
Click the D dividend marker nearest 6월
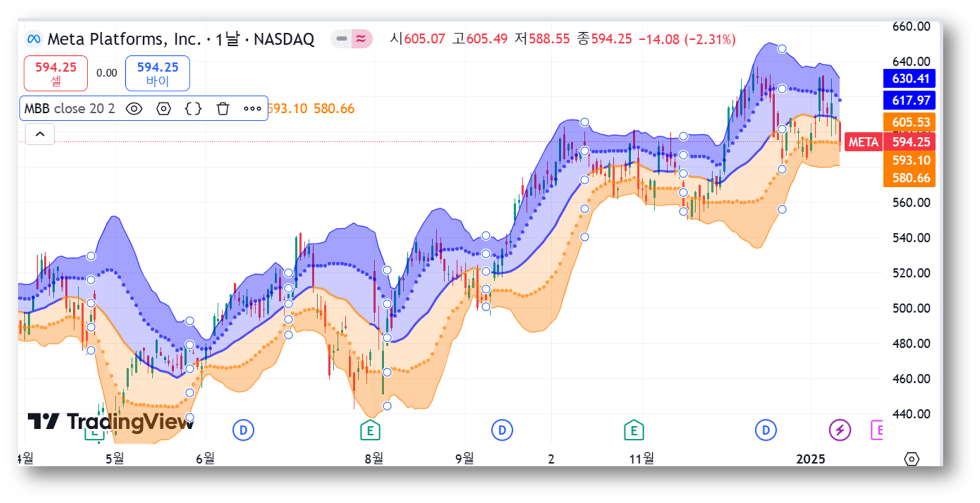pos(243,430)
